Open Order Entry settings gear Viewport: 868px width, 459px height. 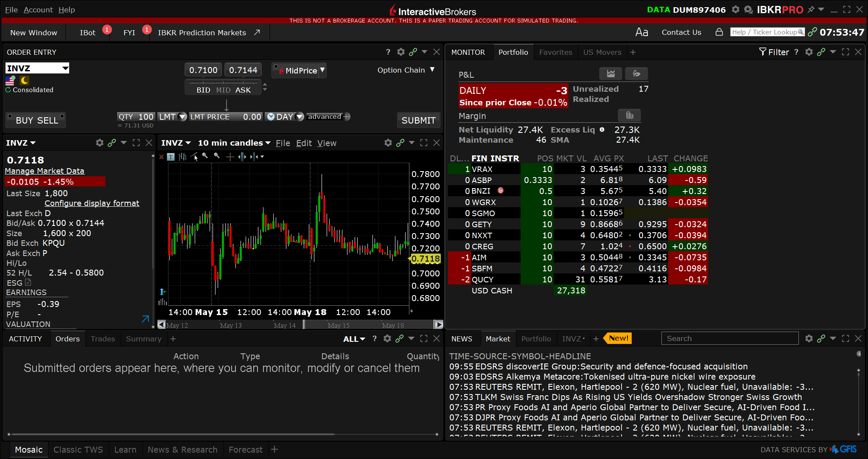click(x=401, y=52)
